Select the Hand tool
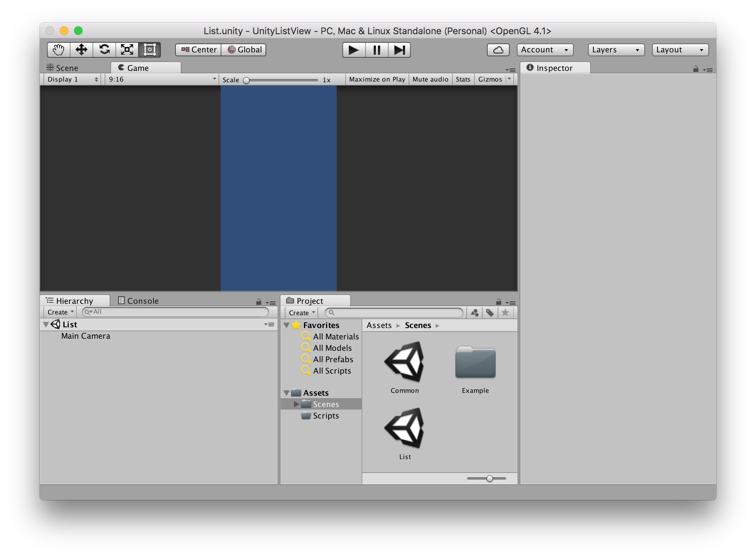756x557 pixels. (x=58, y=50)
